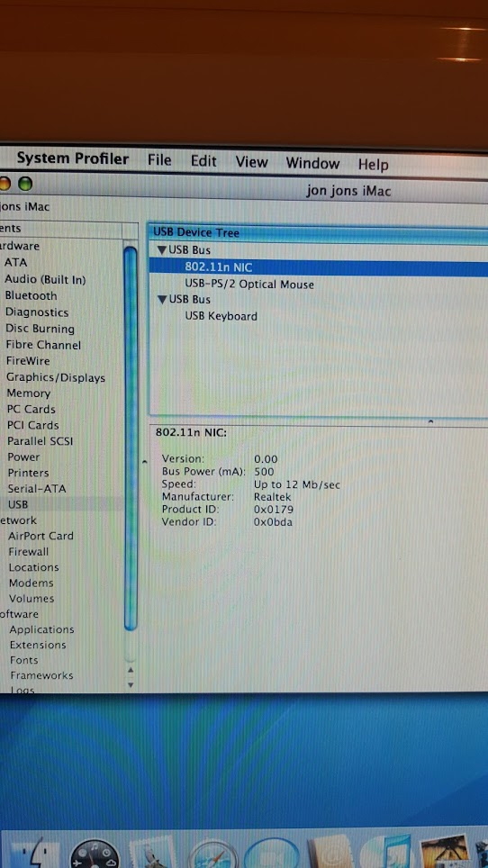Click the sidebar scroll up arrow
The height and width of the screenshot is (868, 488).
coord(131,670)
